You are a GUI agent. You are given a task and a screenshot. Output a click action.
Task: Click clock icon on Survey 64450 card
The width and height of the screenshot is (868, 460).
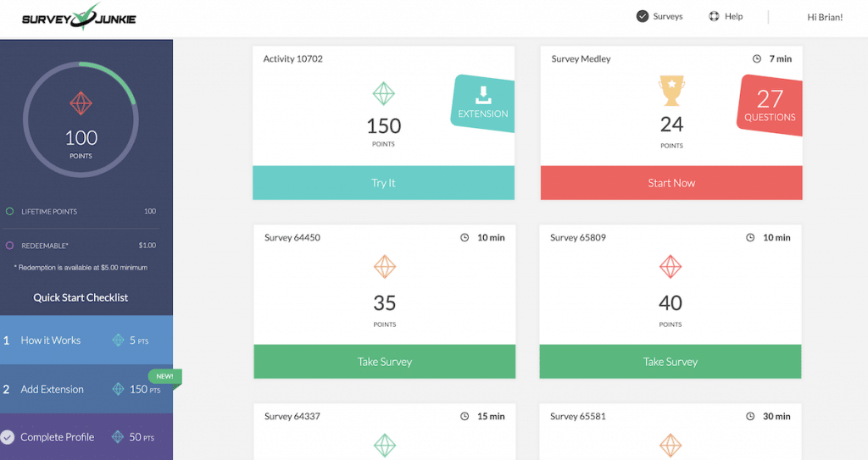465,237
